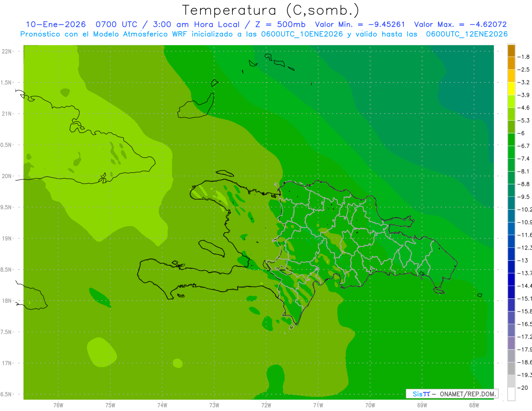
Task: Click the '71W' longitude label
Action: click(x=318, y=405)
